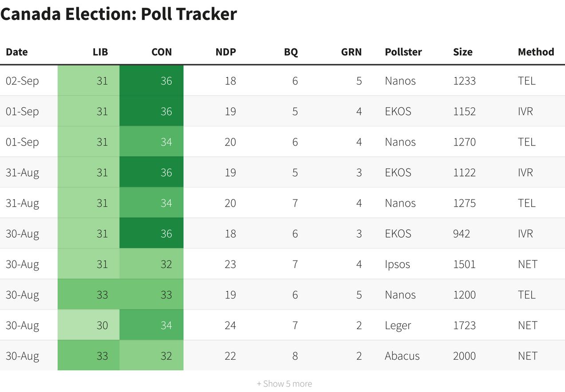Screen dimensions: 565x392
Task: Select the CON 32 cell in Ipsos row
Action: click(x=151, y=264)
